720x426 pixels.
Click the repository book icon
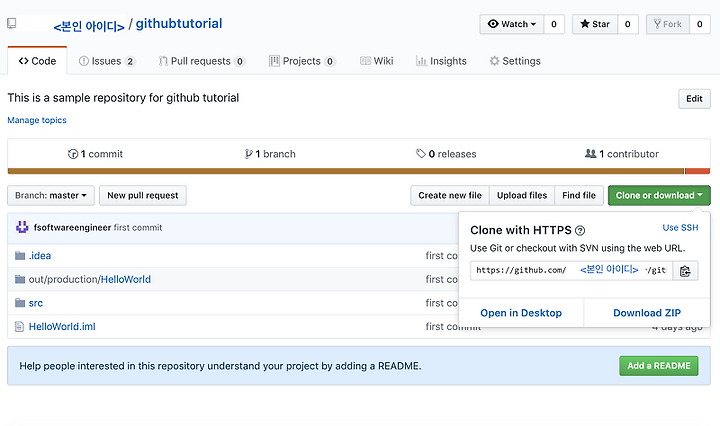tap(11, 23)
